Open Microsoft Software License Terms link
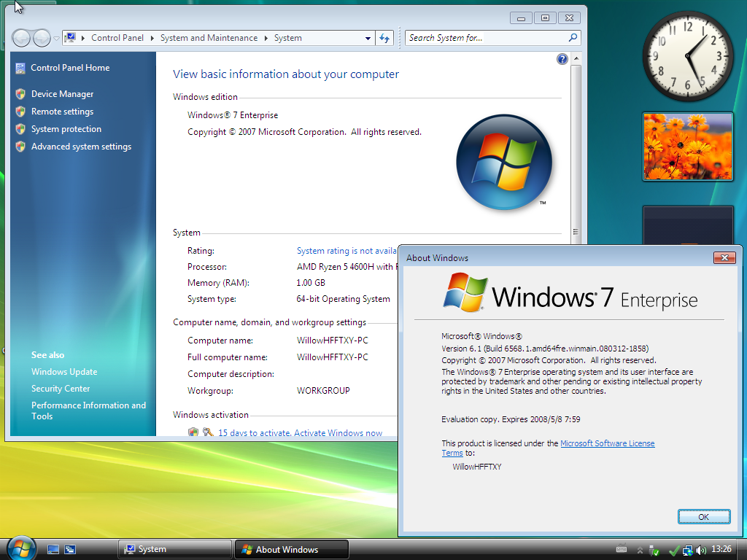The image size is (747, 560). coord(549,448)
